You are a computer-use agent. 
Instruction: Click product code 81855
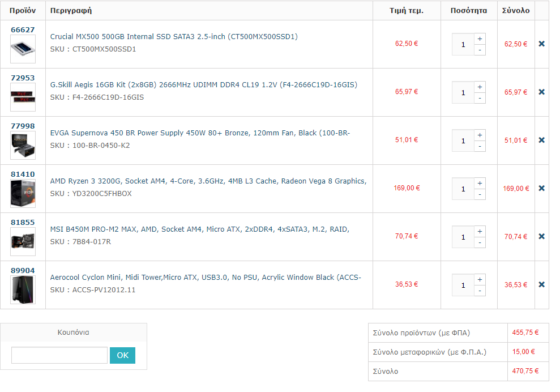pos(23,222)
